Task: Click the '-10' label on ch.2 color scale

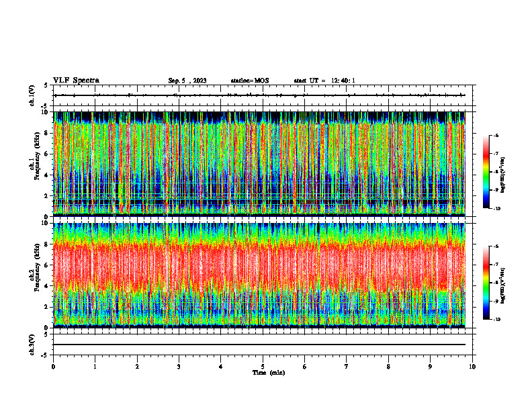Action: [497, 320]
